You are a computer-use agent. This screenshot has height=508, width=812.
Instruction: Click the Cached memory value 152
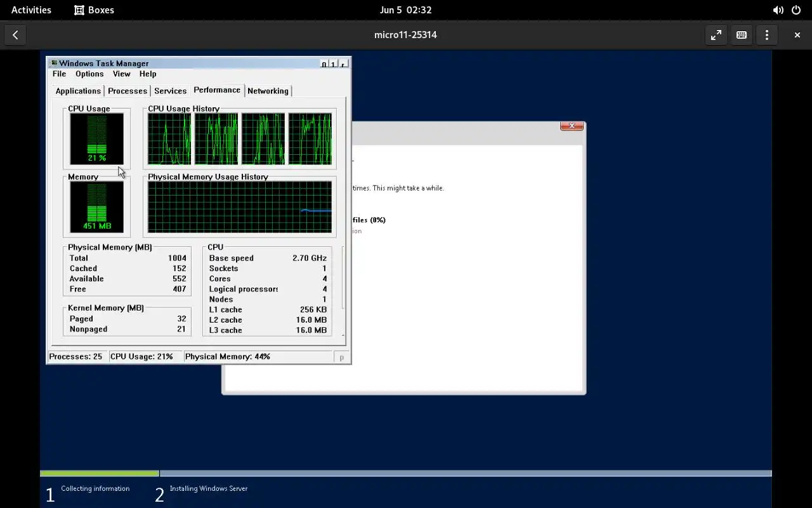[180, 269]
